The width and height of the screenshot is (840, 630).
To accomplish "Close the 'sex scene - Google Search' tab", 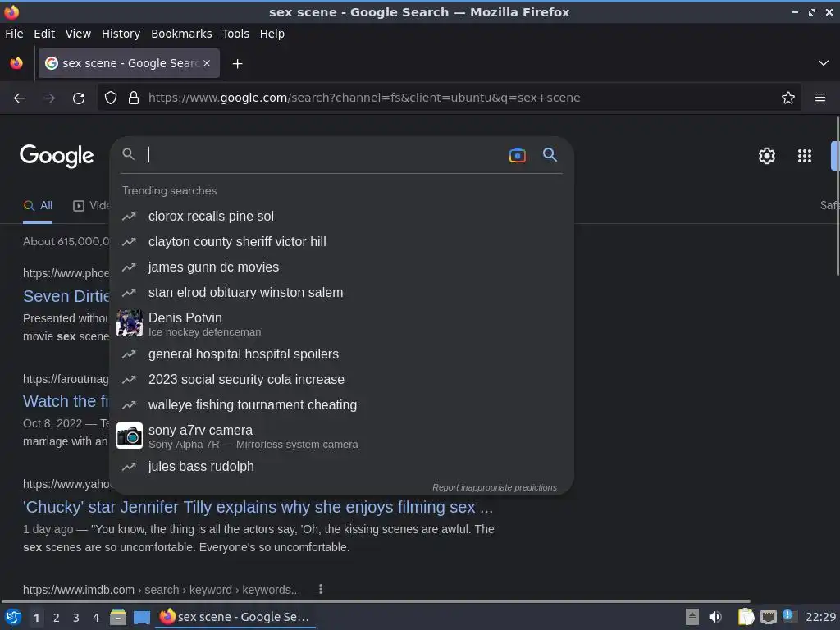I will (x=207, y=63).
